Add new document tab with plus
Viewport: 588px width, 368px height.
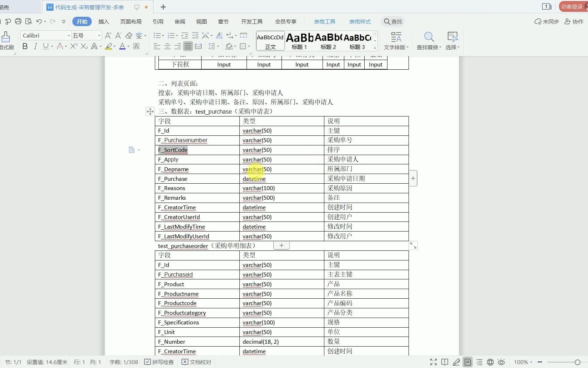click(163, 7)
